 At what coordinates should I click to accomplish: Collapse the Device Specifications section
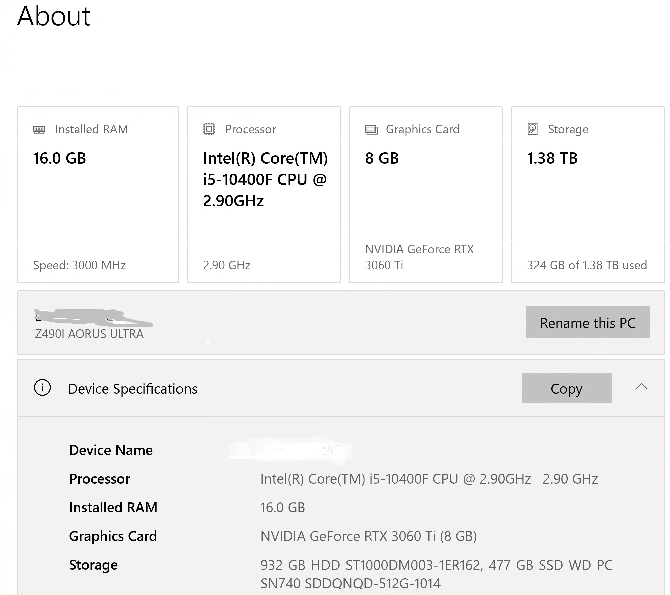point(641,387)
